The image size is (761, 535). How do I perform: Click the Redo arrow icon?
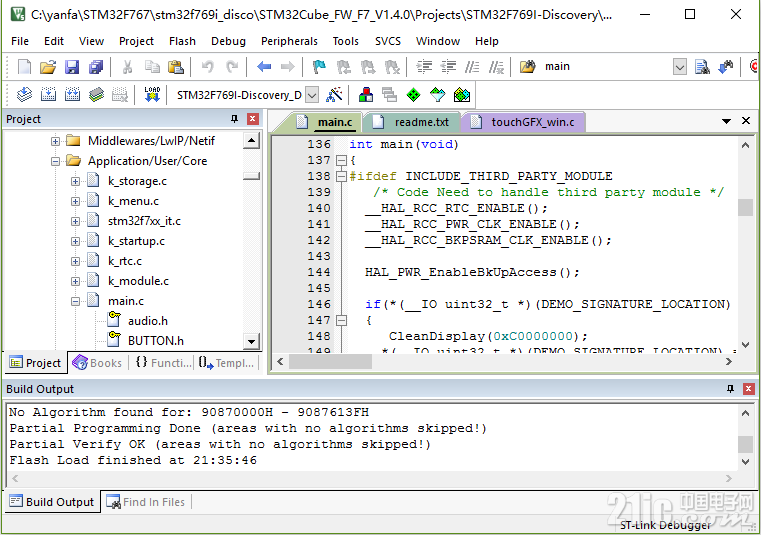pos(232,67)
